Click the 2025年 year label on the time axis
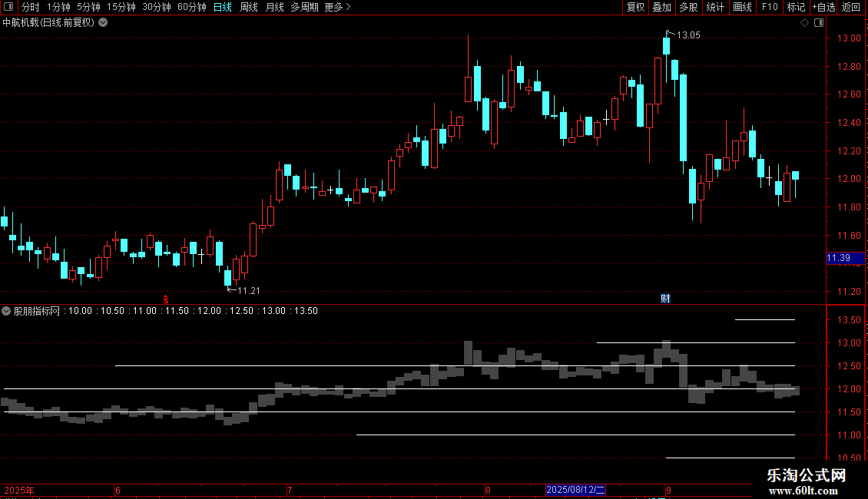Image resolution: width=868 pixels, height=499 pixels. point(19,490)
